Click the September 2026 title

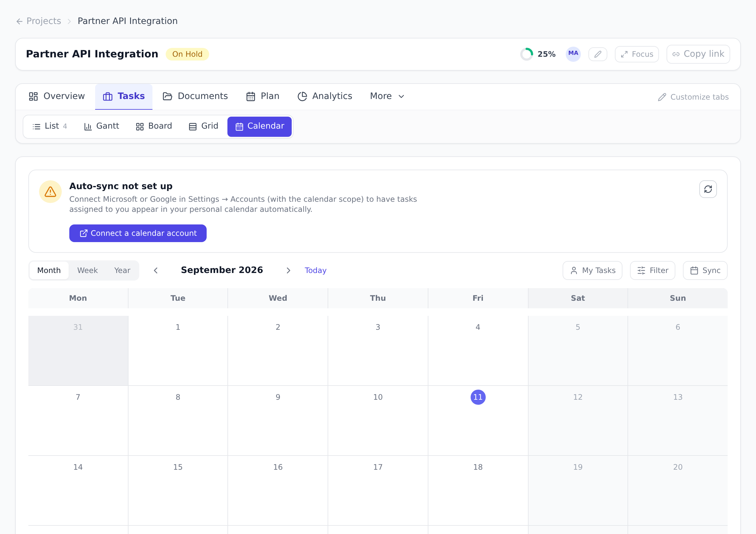pyautogui.click(x=222, y=270)
